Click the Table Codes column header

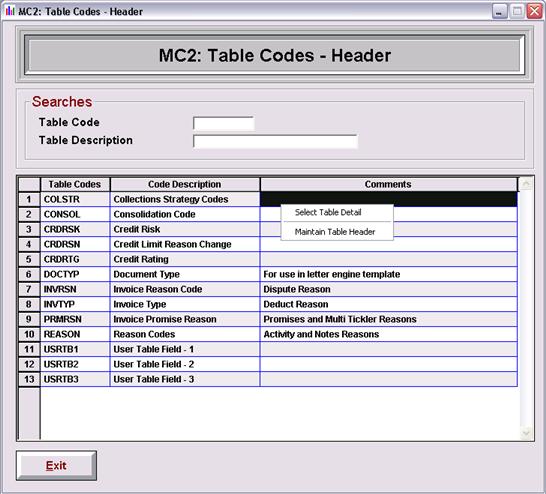tap(75, 184)
